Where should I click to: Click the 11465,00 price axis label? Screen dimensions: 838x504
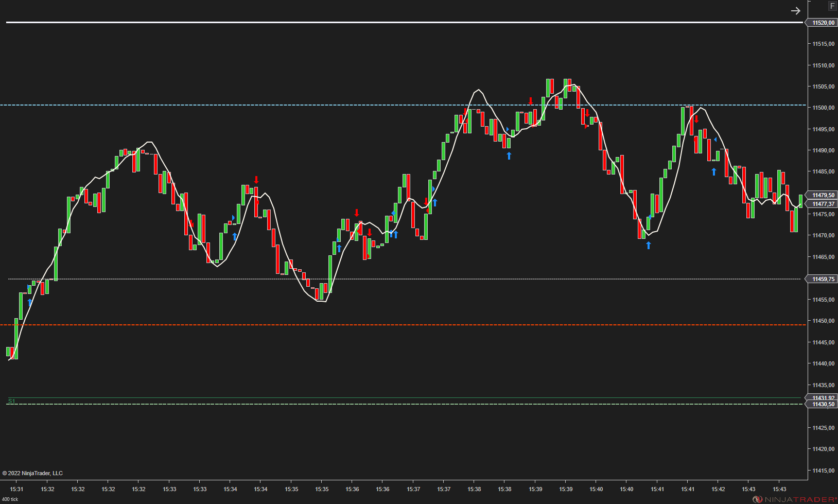(x=824, y=257)
